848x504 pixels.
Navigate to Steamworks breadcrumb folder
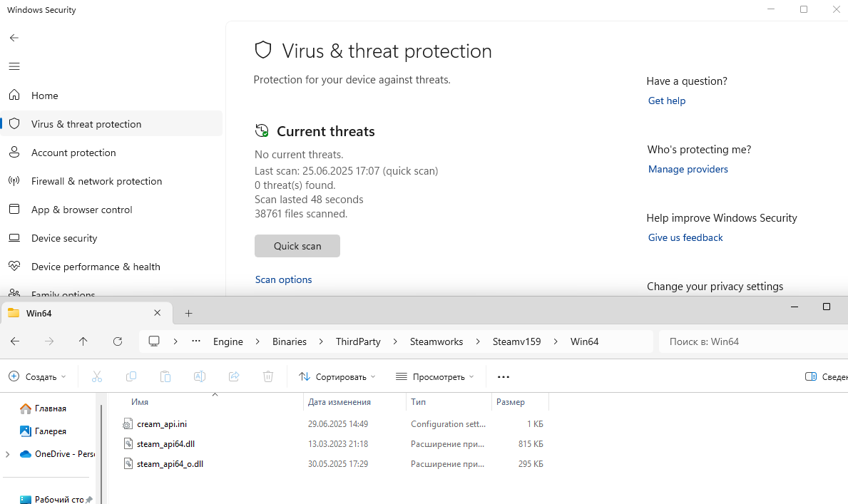pyautogui.click(x=436, y=341)
